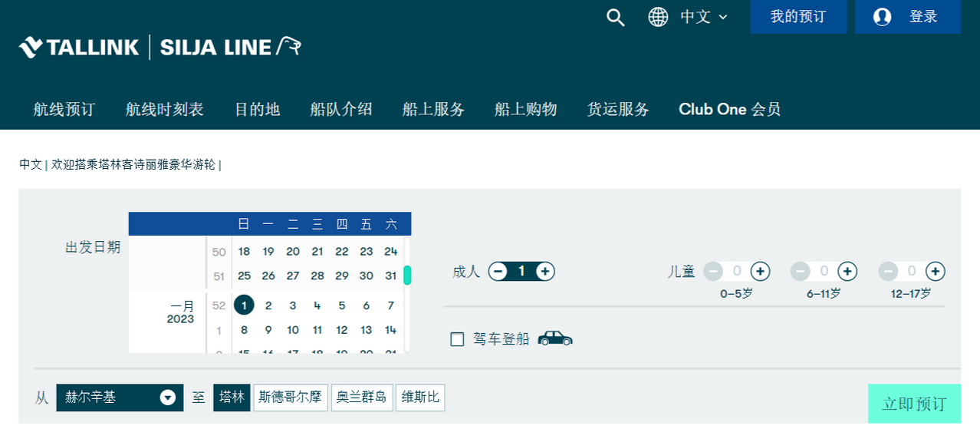980x439 pixels.
Task: Click 欢迎搭乘塔林客诗丽雅豪华游轮 breadcrumb
Action: click(133, 164)
